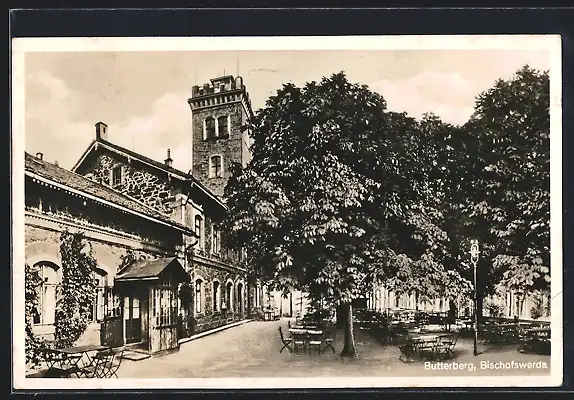
Task: Click the white border of the postcard
Action: coord(287,43)
